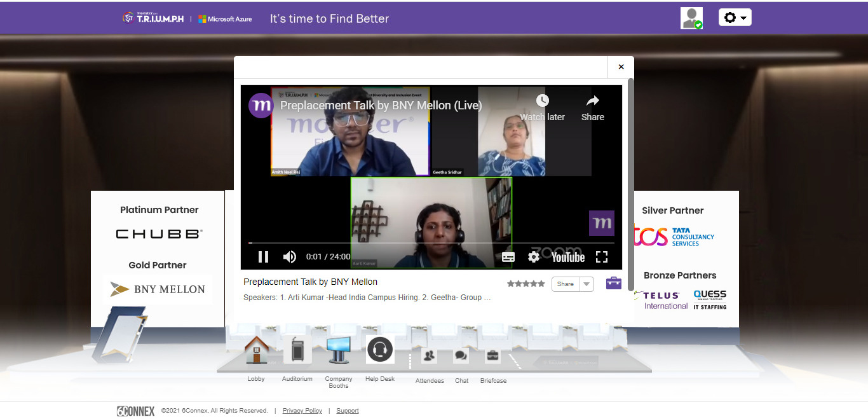Open YouTube player settings gear
This screenshot has width=868, height=419.
pos(534,257)
